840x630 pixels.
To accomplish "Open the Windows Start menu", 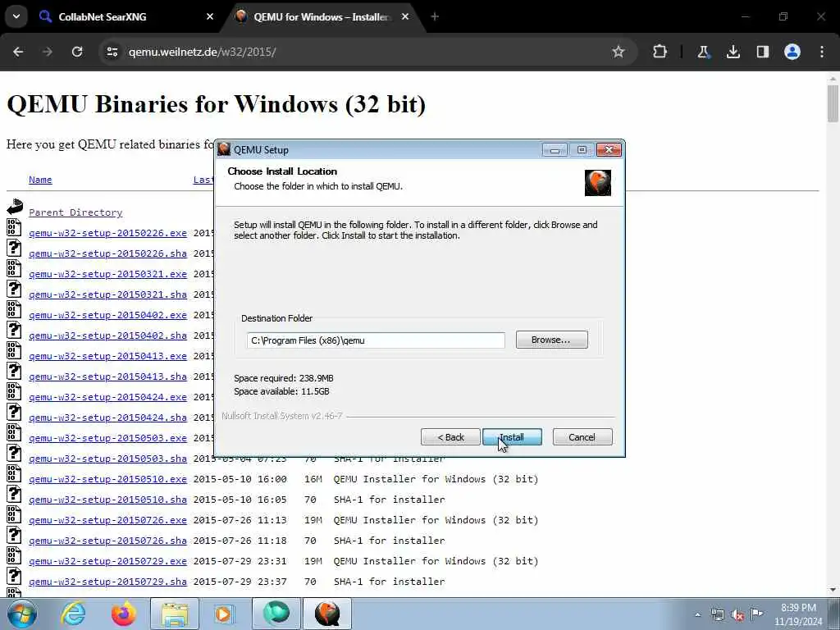I will pos(22,614).
